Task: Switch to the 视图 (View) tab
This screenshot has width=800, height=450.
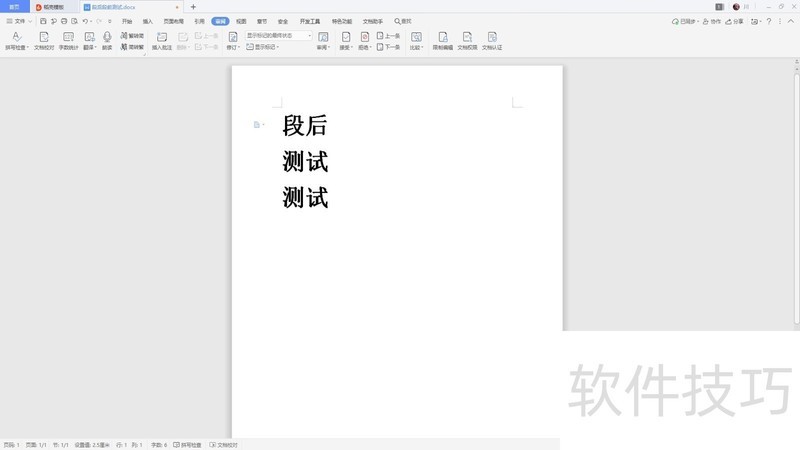Action: point(241,21)
